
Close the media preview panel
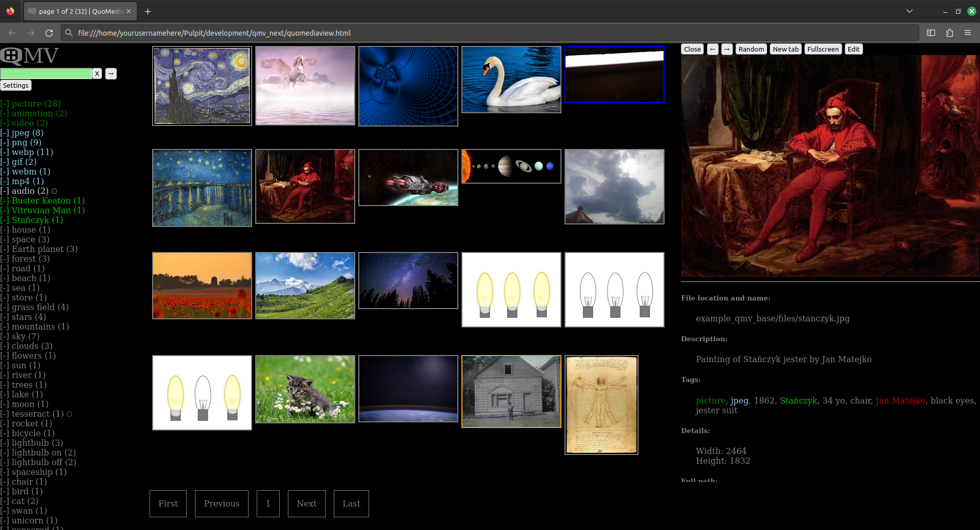click(x=693, y=49)
